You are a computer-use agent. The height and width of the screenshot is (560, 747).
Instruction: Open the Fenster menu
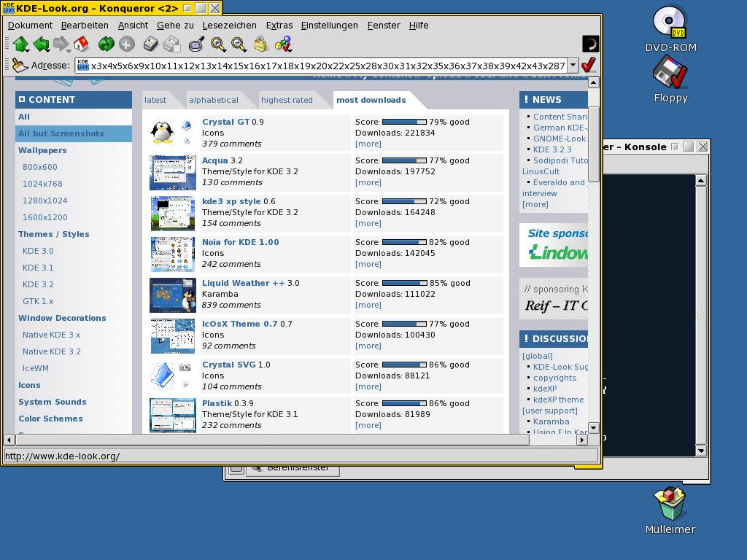pos(384,26)
